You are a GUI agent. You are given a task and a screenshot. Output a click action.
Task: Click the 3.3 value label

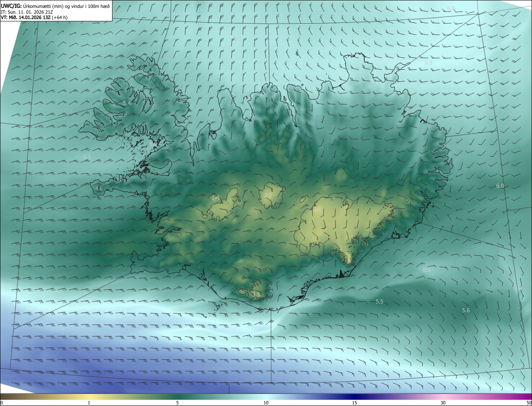[256, 295]
